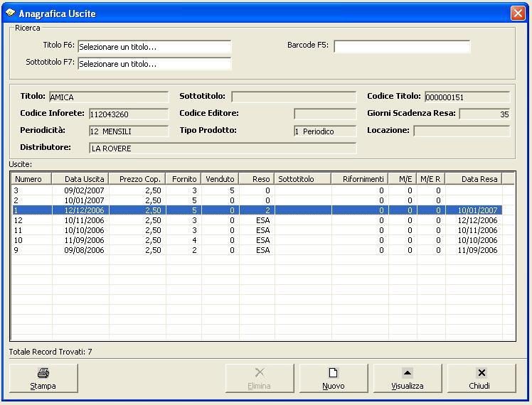Select row with date 10/01/2007 in Data Uscita
The image size is (532, 405).
tap(257, 200)
